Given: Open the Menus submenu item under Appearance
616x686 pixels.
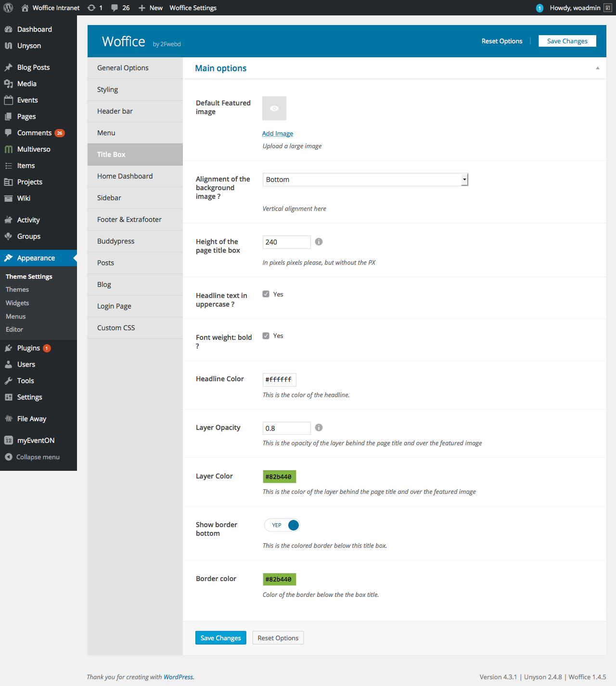Looking at the screenshot, I should (16, 316).
